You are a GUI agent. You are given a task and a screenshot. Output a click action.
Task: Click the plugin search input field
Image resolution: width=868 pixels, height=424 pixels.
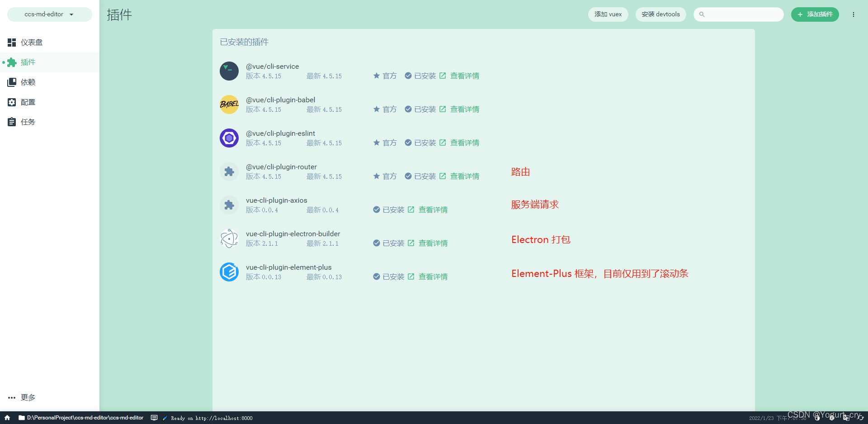(x=739, y=14)
